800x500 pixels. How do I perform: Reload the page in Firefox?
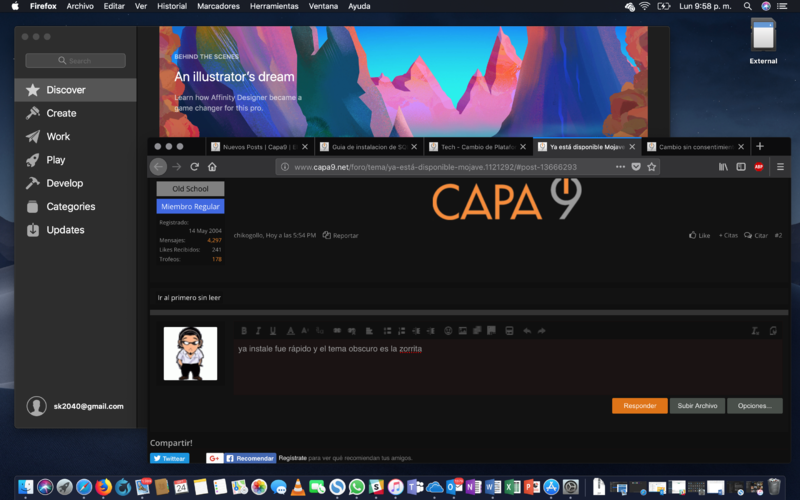[x=194, y=167]
